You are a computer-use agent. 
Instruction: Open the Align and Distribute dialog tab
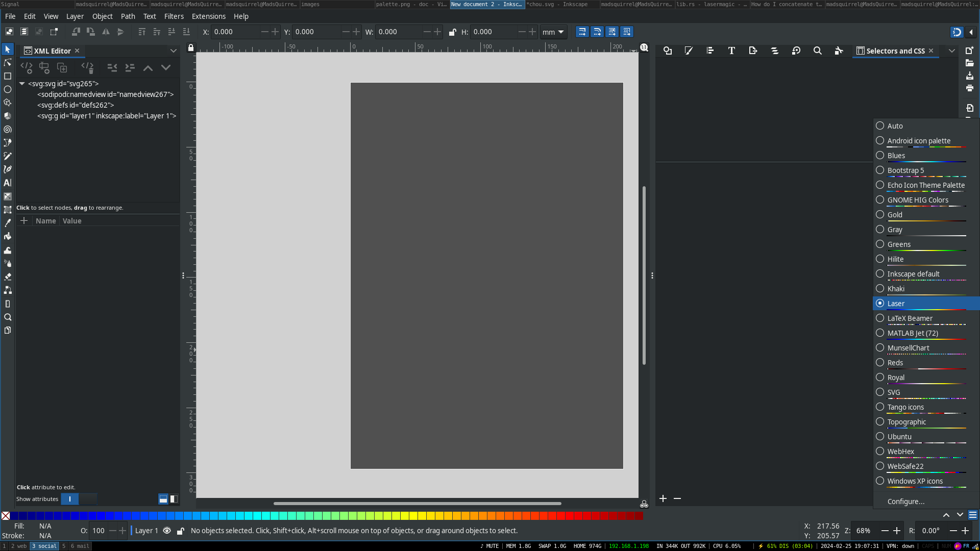[710, 51]
